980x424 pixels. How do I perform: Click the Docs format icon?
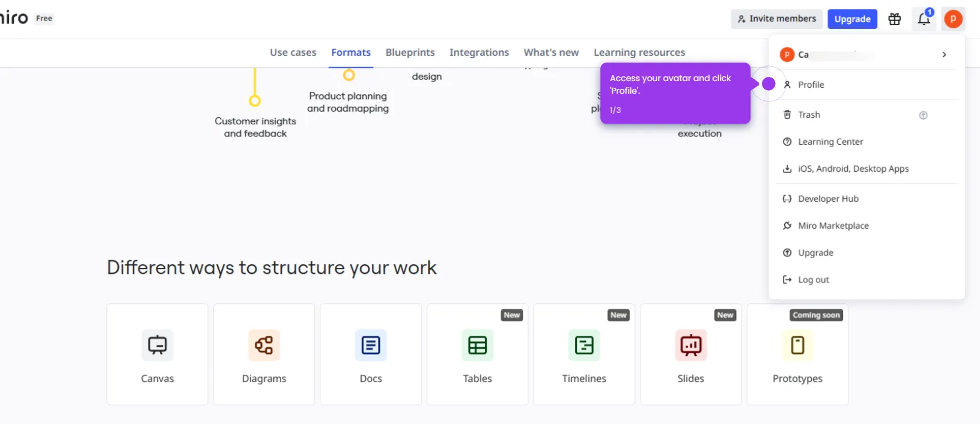[371, 345]
